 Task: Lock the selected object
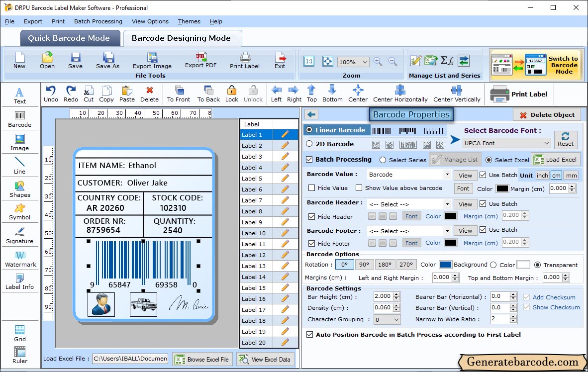(232, 94)
